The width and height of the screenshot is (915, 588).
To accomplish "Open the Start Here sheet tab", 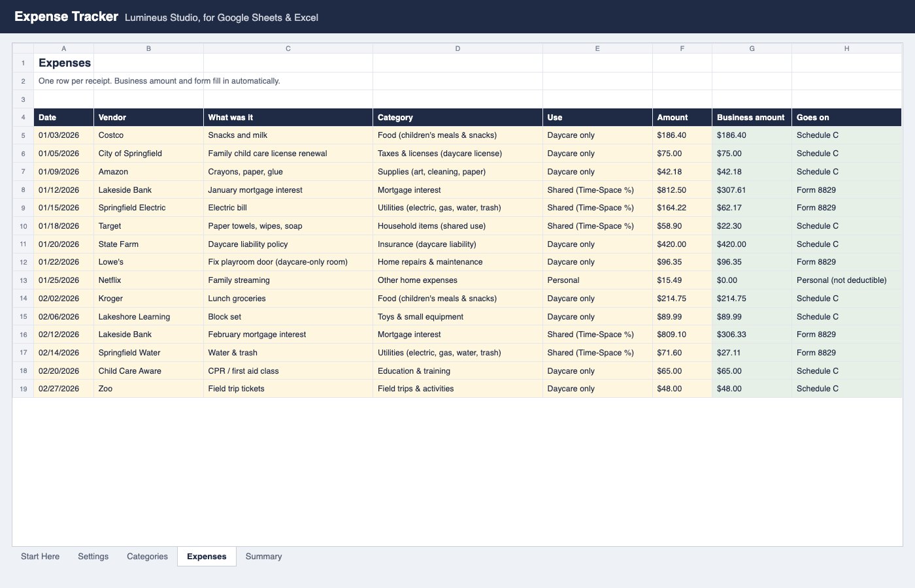I will 40,557.
